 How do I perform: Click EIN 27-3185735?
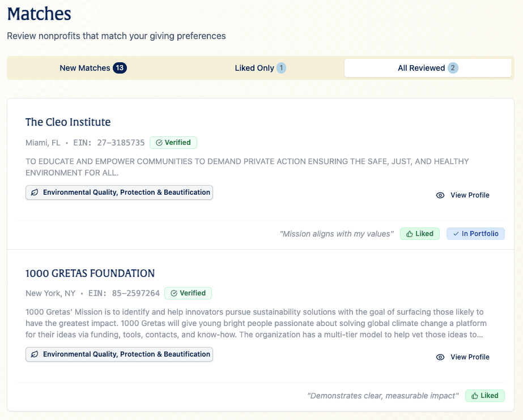(109, 143)
